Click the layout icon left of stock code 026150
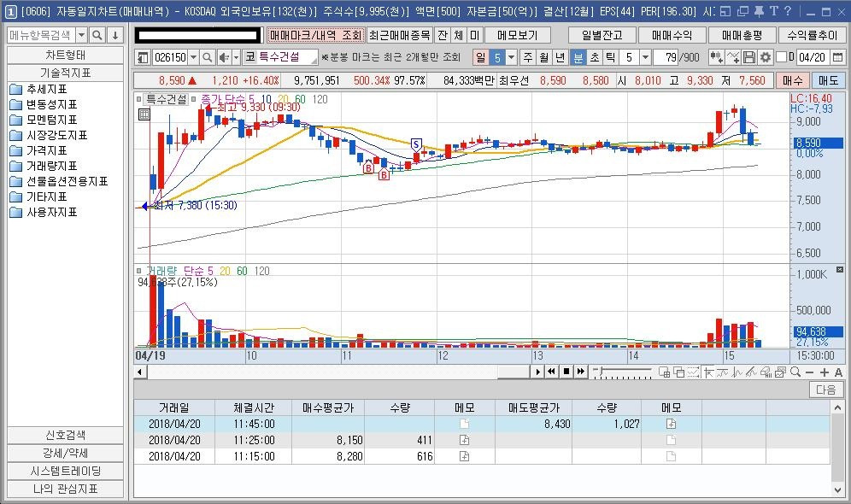 (143, 57)
